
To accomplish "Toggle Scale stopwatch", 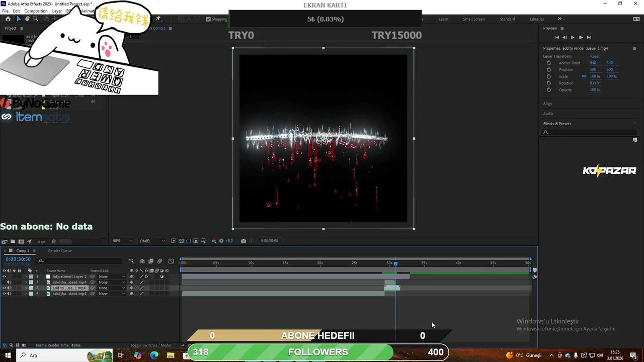I will point(549,76).
